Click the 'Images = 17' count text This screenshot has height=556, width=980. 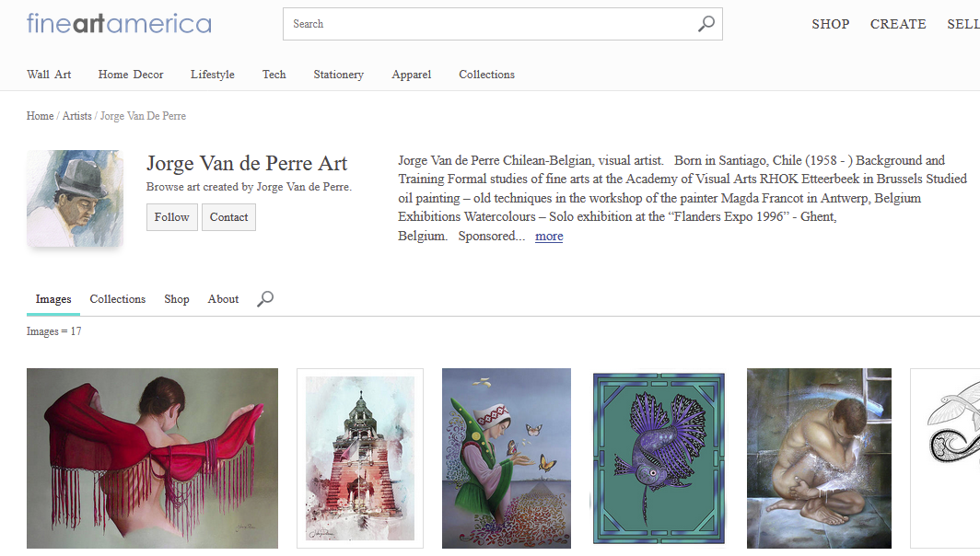(x=53, y=331)
